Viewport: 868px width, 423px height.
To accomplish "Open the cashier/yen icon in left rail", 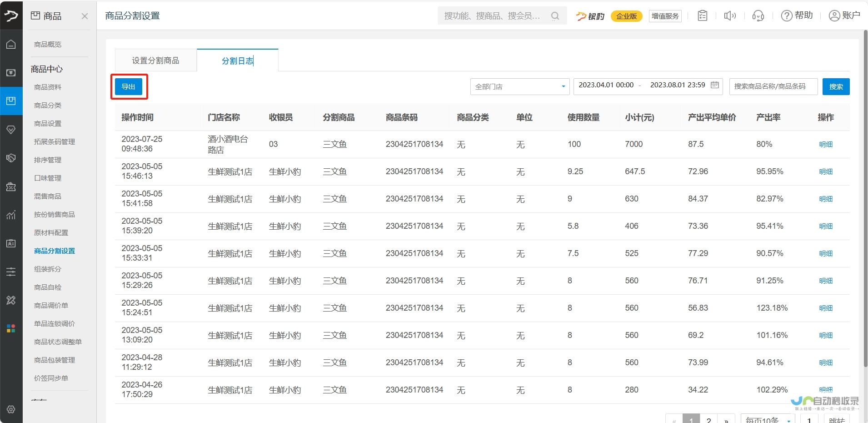I will [x=11, y=73].
